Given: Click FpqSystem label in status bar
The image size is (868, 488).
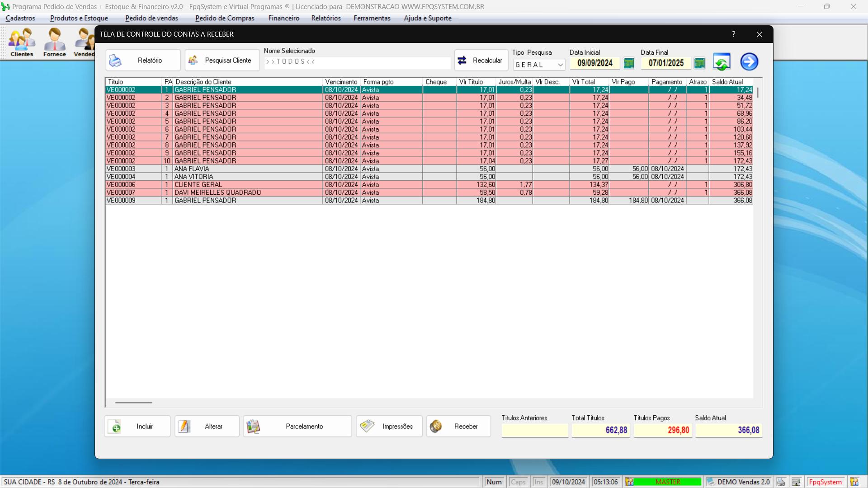Looking at the screenshot, I should 826,482.
